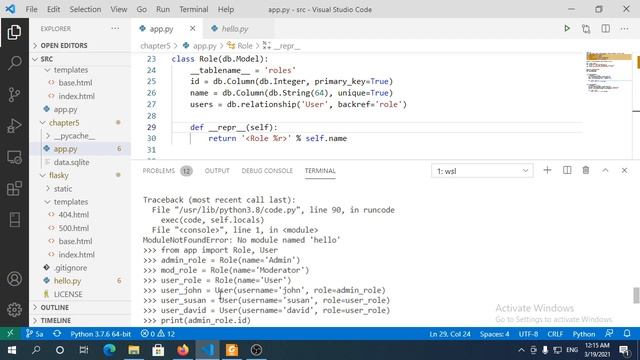Run Python file with play button
Viewport: 640px width, 360px height.
[567, 29]
